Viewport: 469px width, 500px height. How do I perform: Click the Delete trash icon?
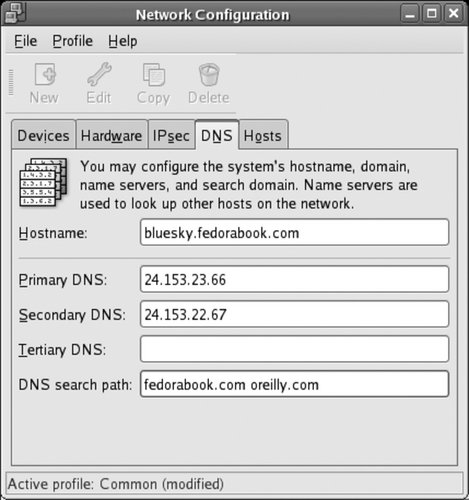(x=209, y=74)
